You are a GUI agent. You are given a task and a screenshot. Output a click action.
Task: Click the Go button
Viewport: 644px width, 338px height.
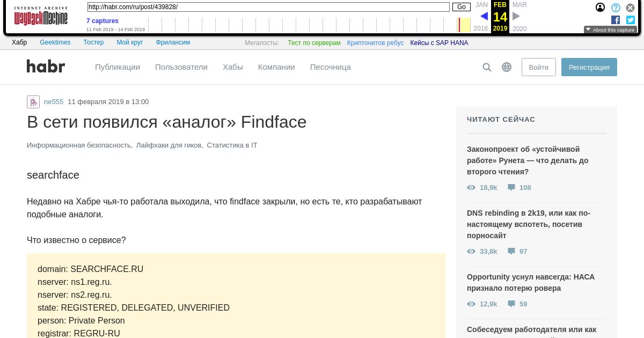(x=462, y=7)
